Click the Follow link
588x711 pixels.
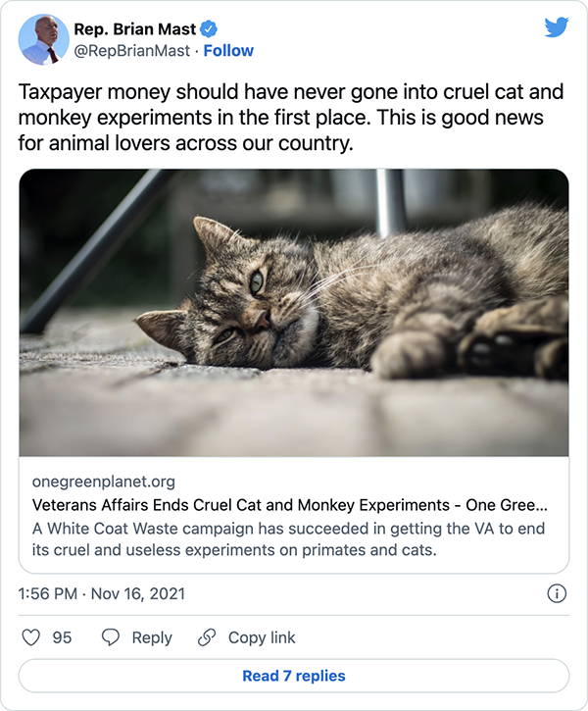pos(228,51)
